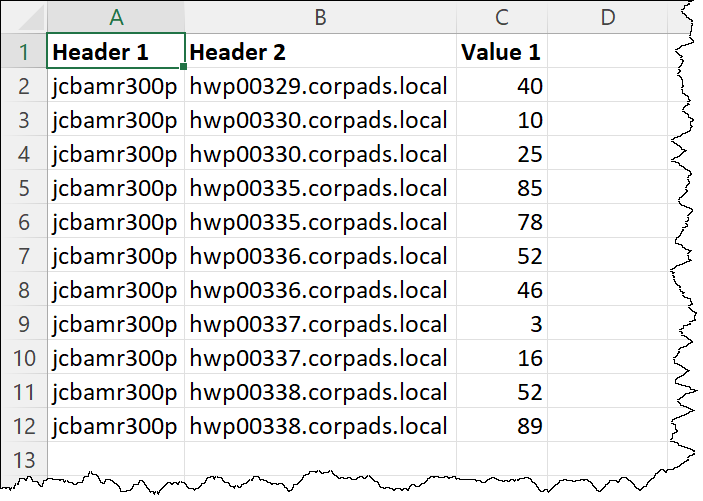Select the cell with value 25
The width and height of the screenshot is (703, 501).
(x=502, y=153)
